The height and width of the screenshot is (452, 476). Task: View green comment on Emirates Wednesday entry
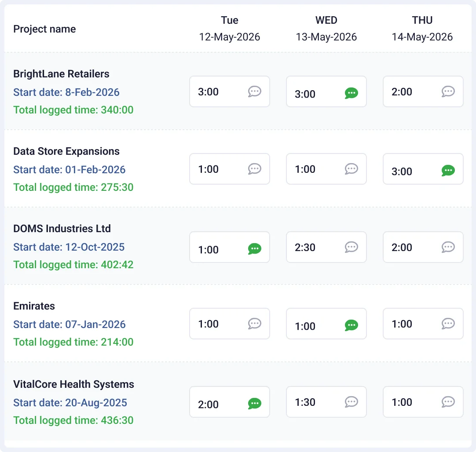[x=351, y=325]
